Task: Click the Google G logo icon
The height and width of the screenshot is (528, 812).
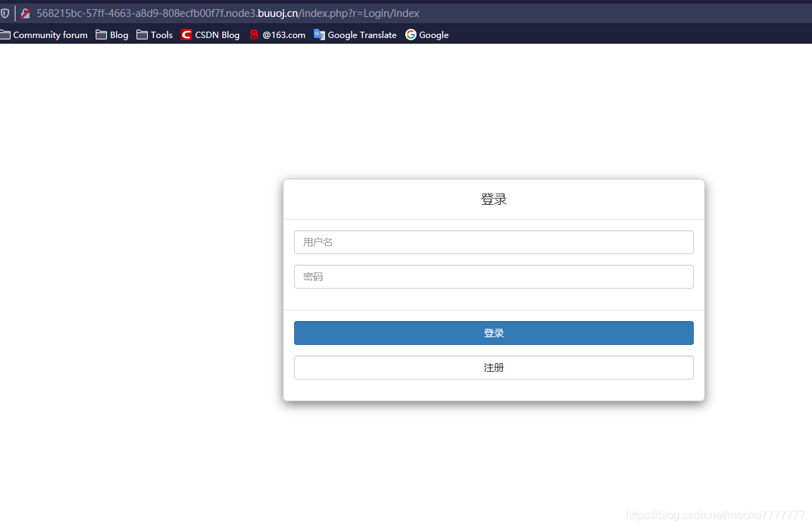Action: pyautogui.click(x=411, y=34)
